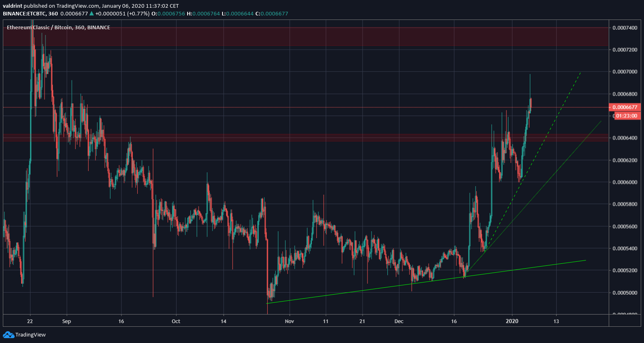
Task: Click the current price label 0.0006677
Action: [x=625, y=107]
